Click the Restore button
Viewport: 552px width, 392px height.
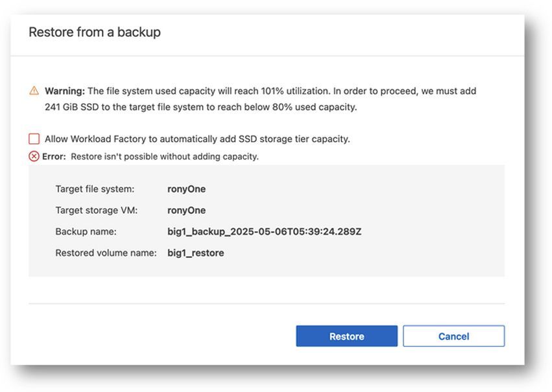point(346,336)
